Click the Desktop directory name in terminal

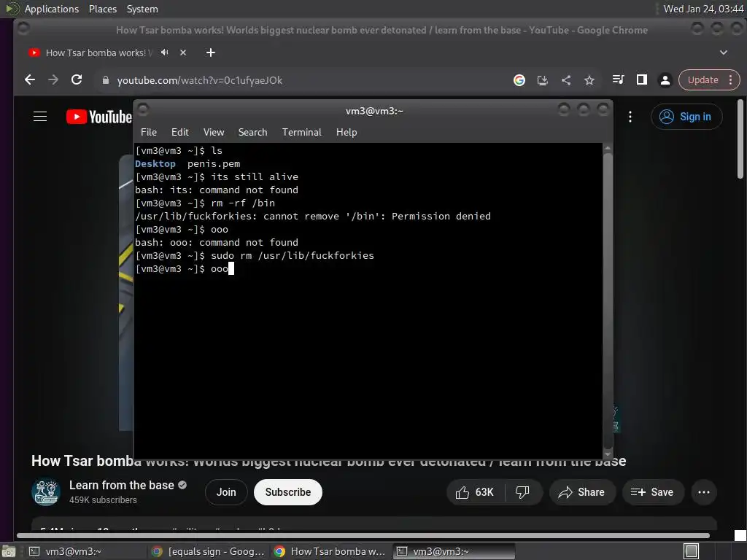click(155, 164)
